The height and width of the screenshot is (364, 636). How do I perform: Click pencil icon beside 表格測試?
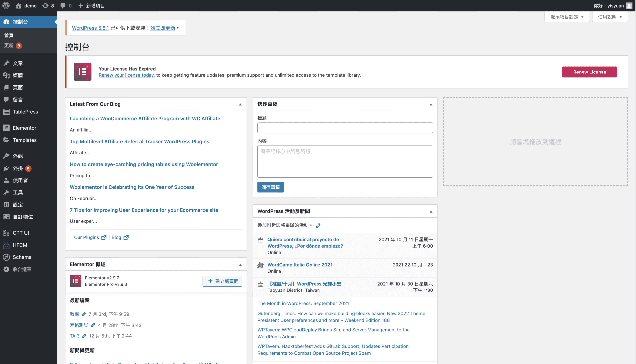click(93, 325)
